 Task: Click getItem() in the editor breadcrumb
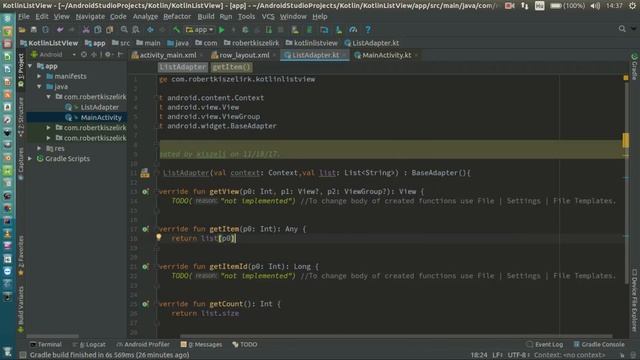coord(231,67)
